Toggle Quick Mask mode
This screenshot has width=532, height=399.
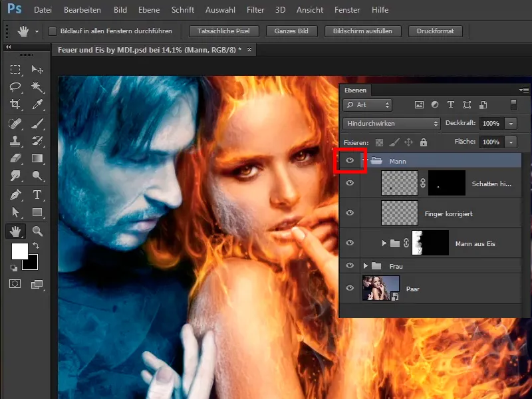(15, 284)
